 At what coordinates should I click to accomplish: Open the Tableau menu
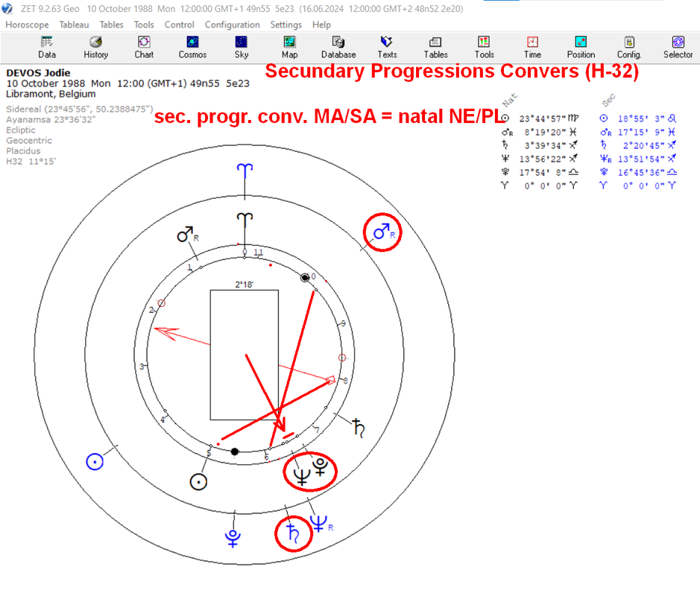point(74,25)
